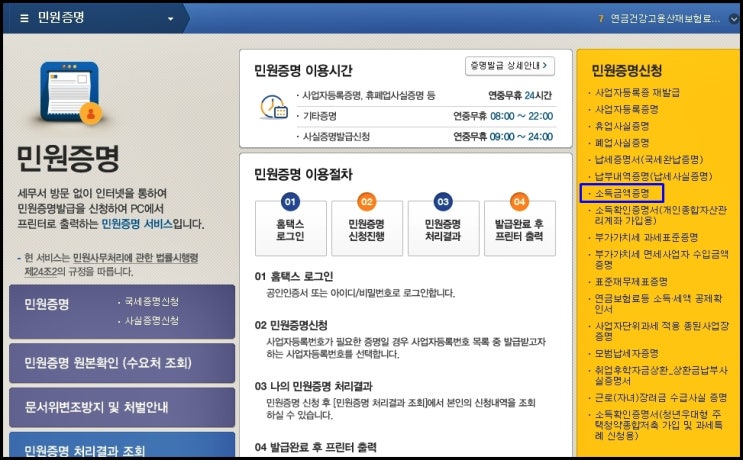This screenshot has height=460, width=743.
Task: Click 01 홈택스 로그인 description heading
Action: [x=294, y=276]
